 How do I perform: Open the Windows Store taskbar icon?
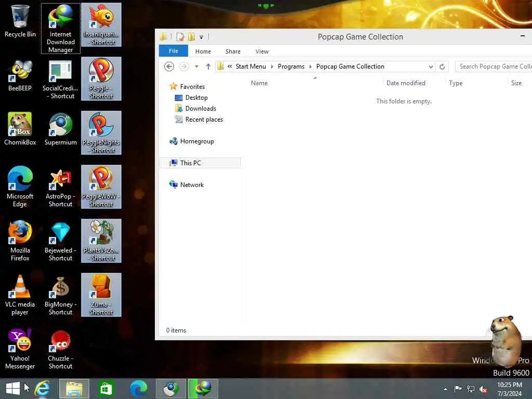coord(106,389)
